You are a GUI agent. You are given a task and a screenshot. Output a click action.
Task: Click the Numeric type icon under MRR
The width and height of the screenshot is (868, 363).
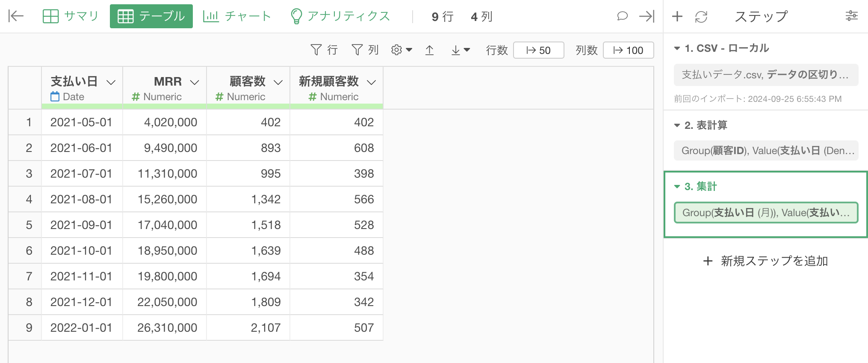[x=136, y=97]
